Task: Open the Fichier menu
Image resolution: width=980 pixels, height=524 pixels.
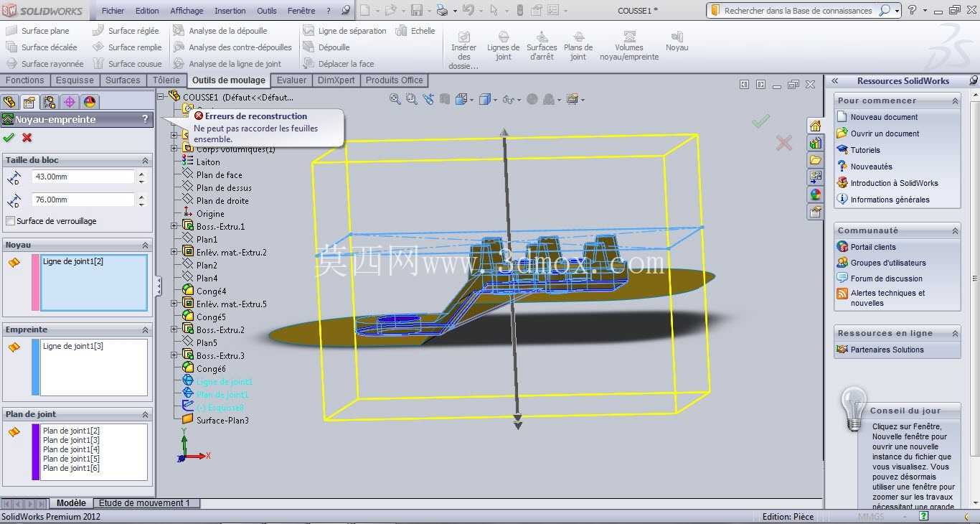Action: [113, 11]
